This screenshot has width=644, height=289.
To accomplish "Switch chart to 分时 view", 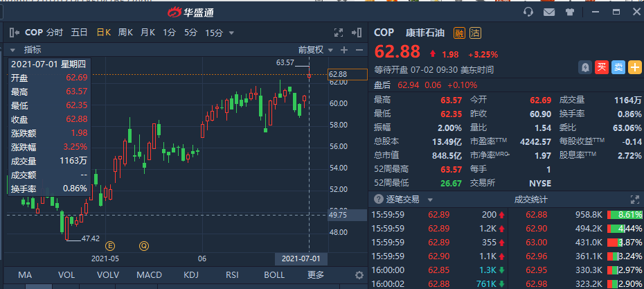I will 55,33.
